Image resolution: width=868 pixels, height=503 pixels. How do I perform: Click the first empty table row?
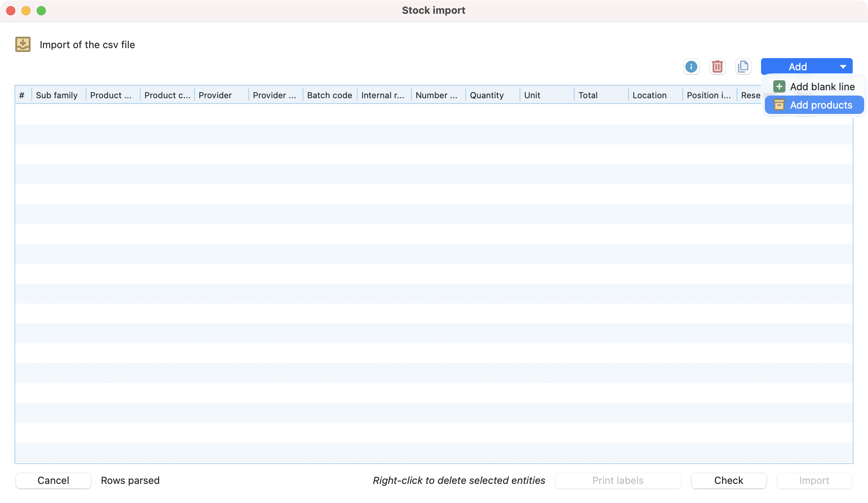[x=382, y=114]
